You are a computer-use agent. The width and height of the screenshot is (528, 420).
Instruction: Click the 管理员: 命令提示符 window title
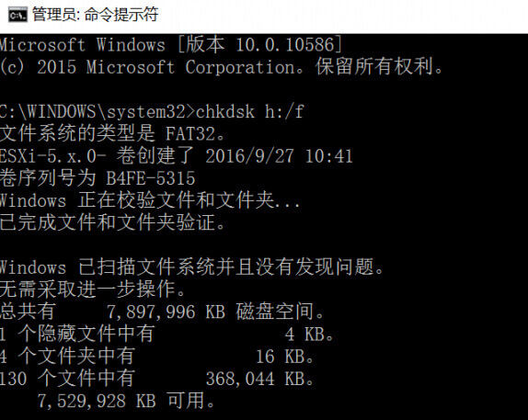click(95, 15)
